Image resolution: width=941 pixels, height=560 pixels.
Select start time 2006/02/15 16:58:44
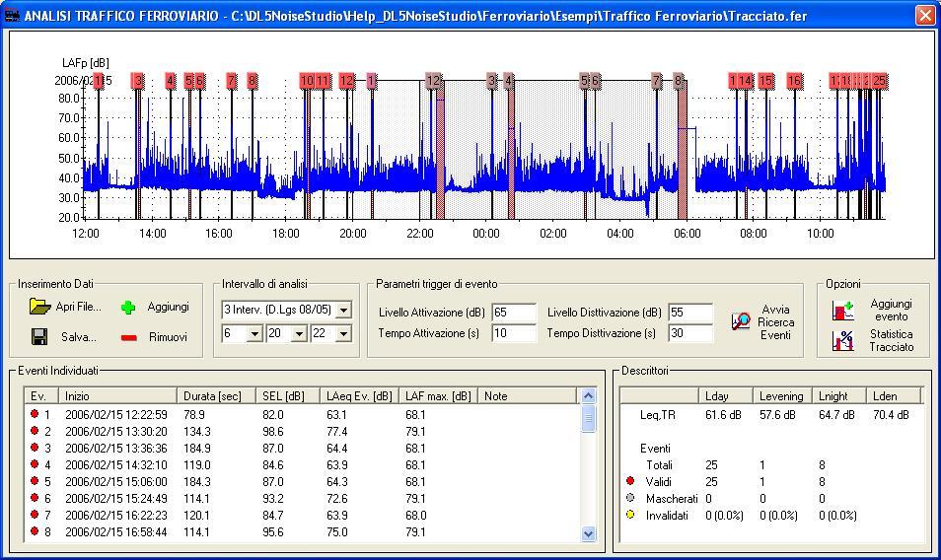115,531
